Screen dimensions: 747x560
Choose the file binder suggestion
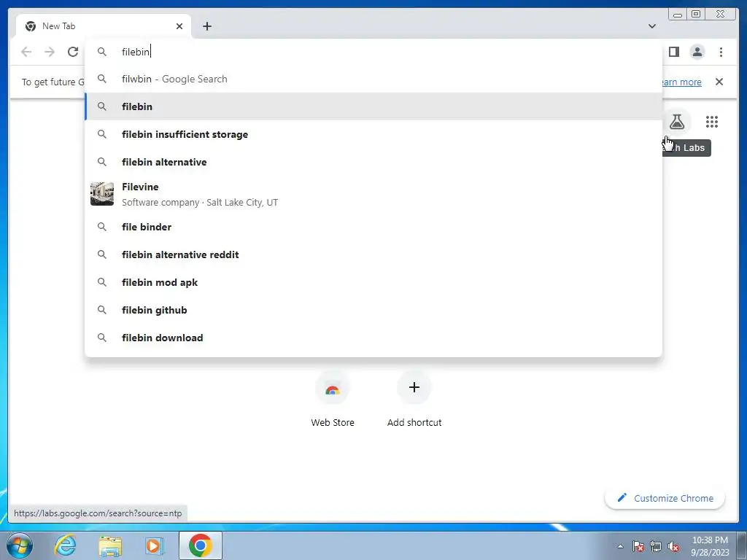(x=373, y=227)
